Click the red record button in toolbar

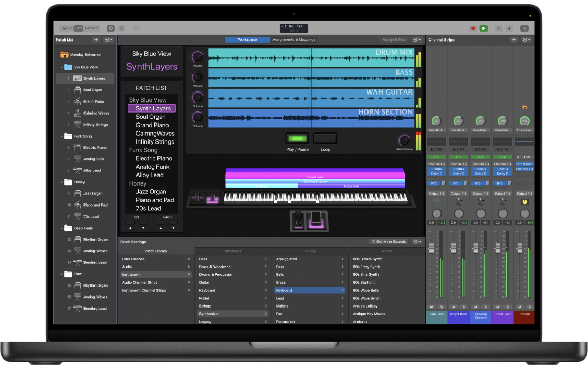point(473,28)
